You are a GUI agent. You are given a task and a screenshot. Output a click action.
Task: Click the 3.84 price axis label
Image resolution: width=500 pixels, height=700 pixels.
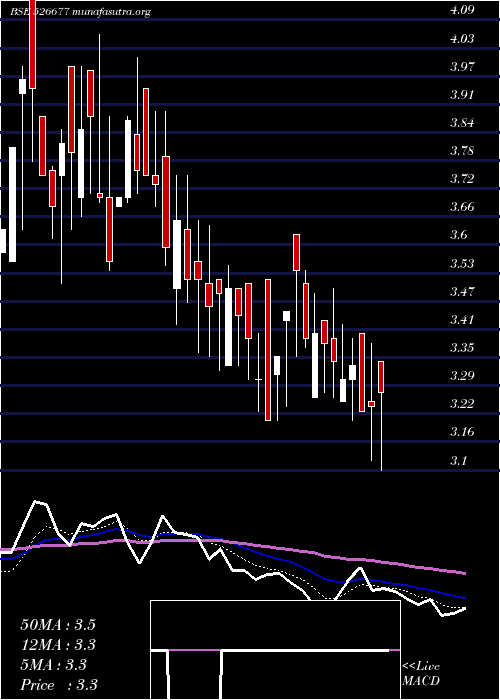point(462,123)
